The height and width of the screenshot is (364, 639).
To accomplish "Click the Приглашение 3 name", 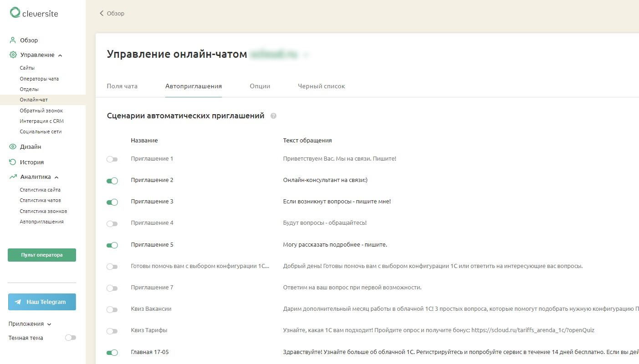I will 152,202.
